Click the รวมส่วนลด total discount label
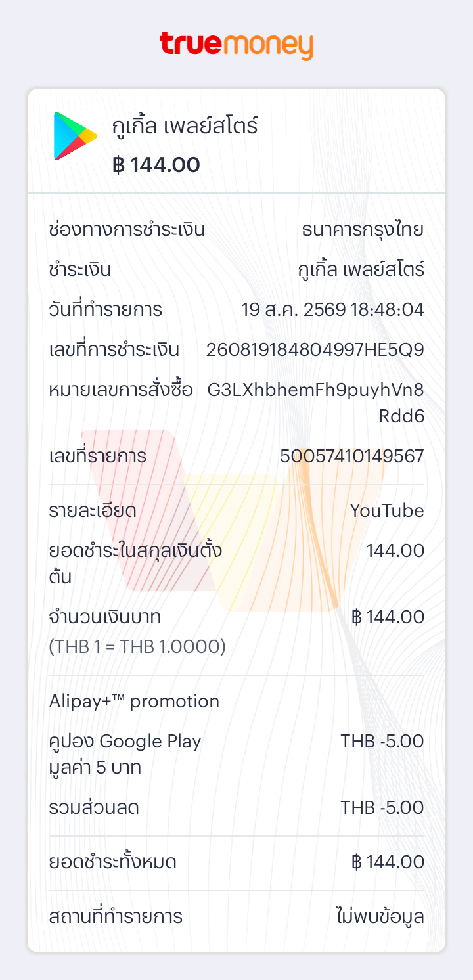 94,808
